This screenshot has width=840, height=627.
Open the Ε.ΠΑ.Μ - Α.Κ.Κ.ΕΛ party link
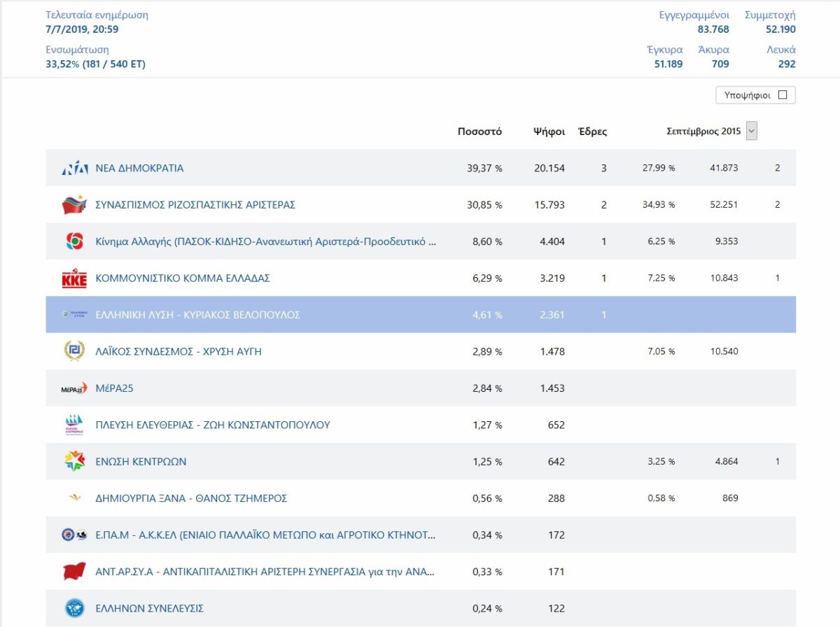[x=266, y=535]
